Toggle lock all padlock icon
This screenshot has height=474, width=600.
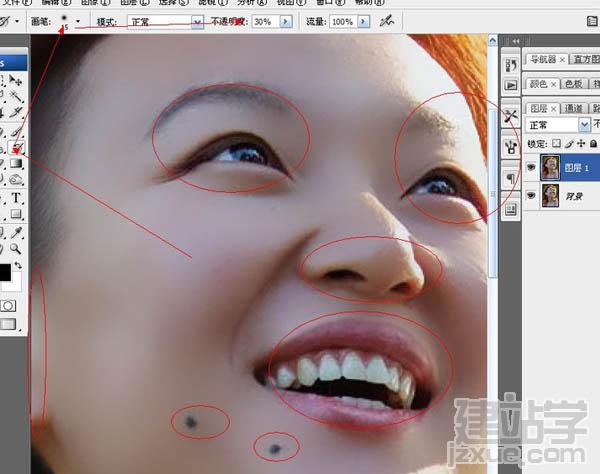(x=593, y=143)
